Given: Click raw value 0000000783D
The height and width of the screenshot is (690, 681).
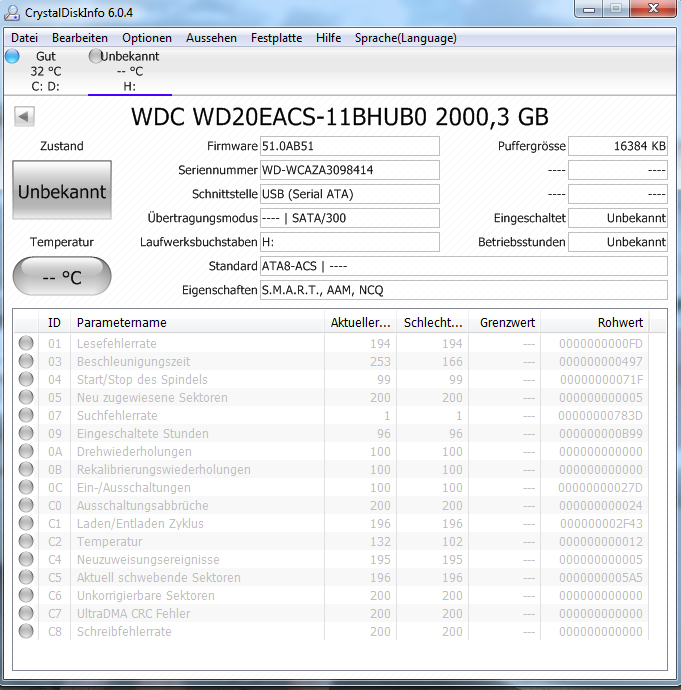Looking at the screenshot, I should tap(600, 415).
